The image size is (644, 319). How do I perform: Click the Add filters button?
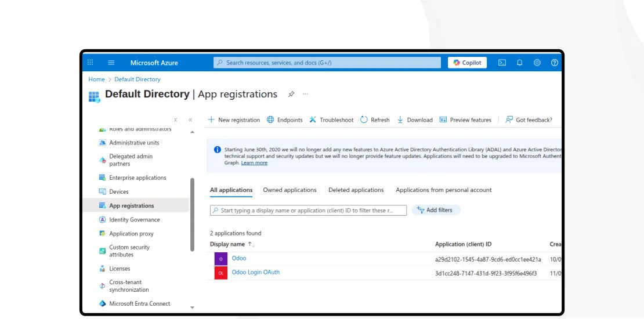pyautogui.click(x=435, y=210)
